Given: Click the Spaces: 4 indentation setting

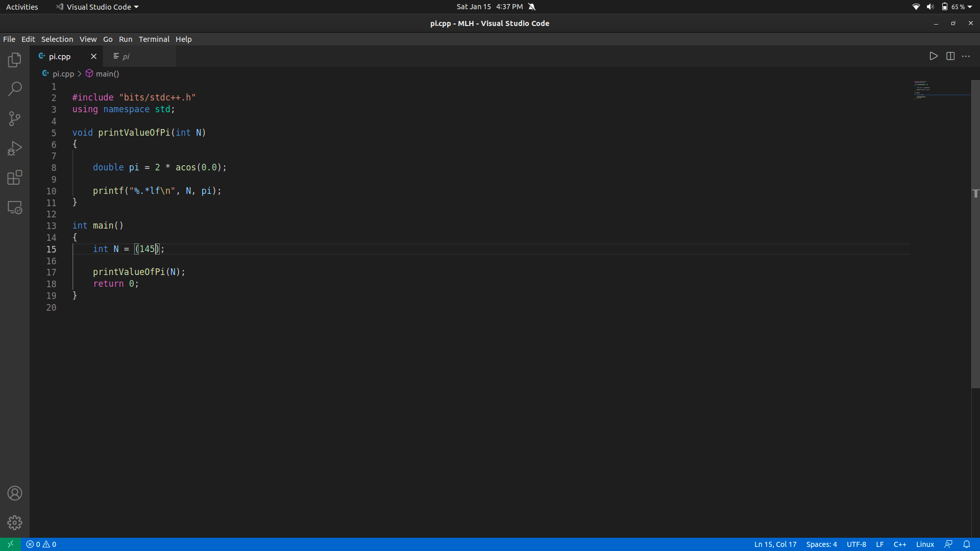Looking at the screenshot, I should click(x=821, y=544).
